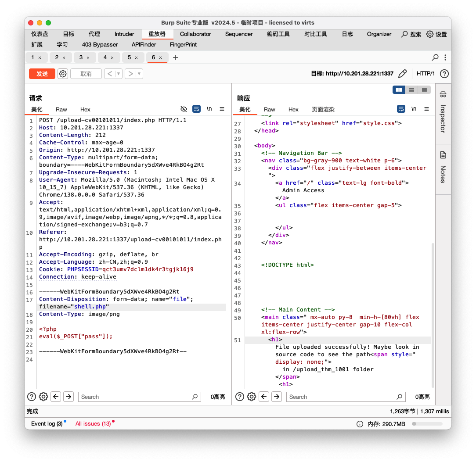Image resolution: width=476 pixels, height=462 pixels.
Task: Edit target with the pencil icon
Action: 402,74
